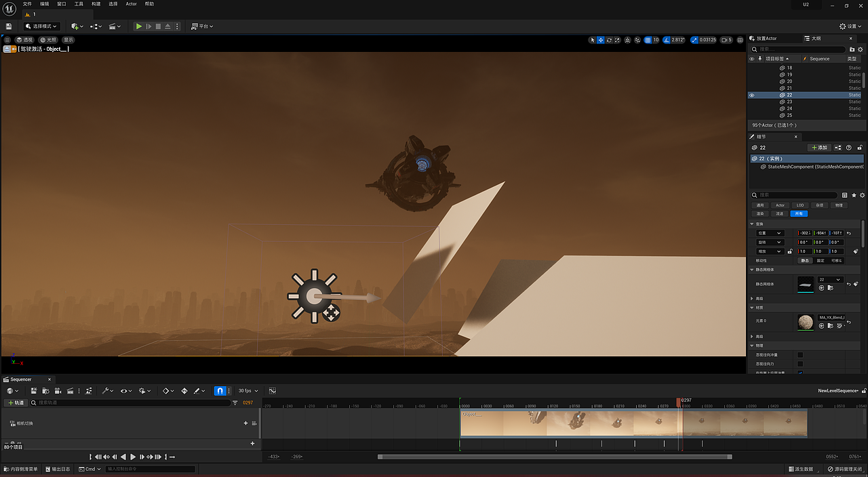868x477 pixels.
Task: Open the cinematics clapperboard dropdown in main toolbar
Action: click(115, 26)
